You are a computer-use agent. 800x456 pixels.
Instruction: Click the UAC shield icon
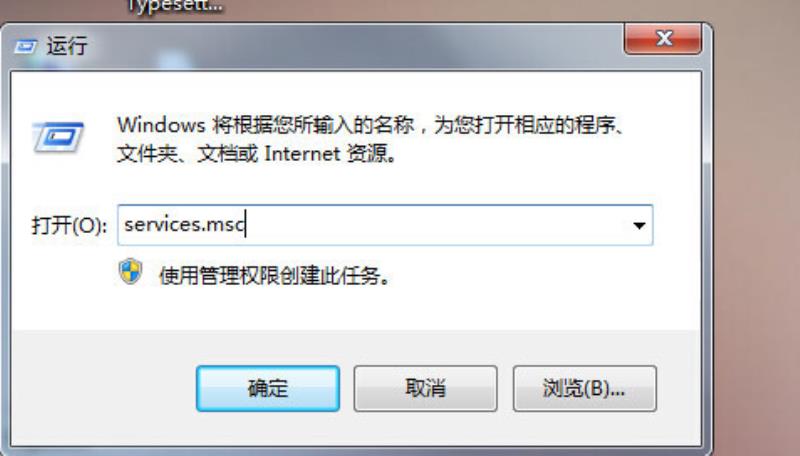point(131,271)
